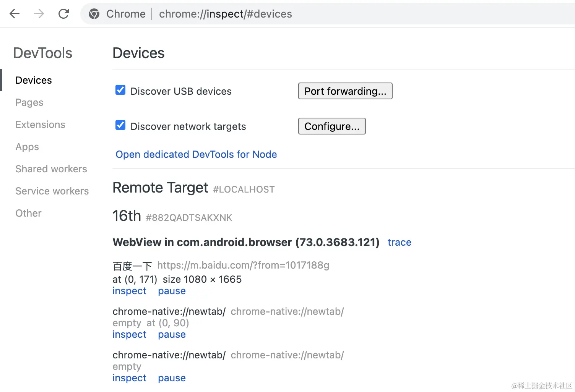This screenshot has width=575, height=392.
Task: Go to Apps in sidebar
Action: [x=27, y=147]
